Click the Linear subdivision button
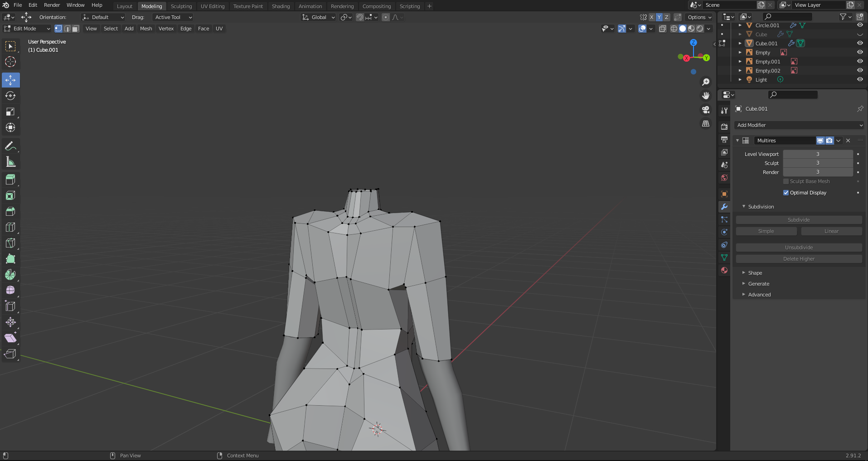 pyautogui.click(x=831, y=231)
